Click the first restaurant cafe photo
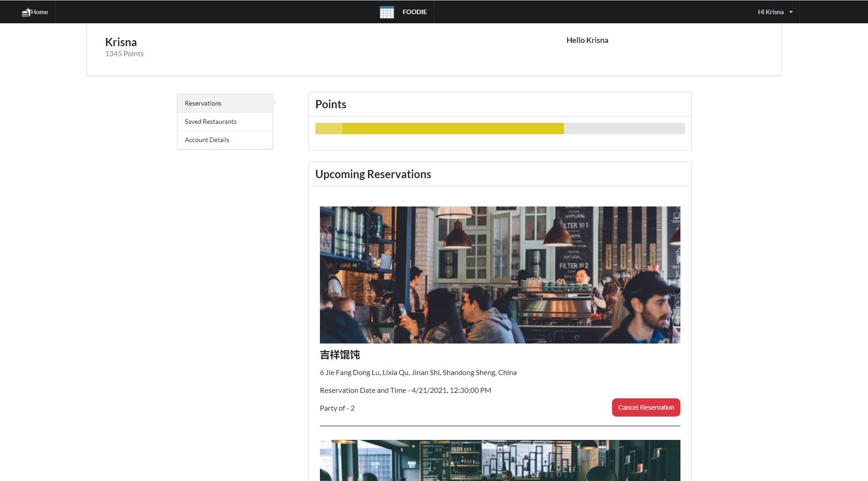The height and width of the screenshot is (481, 868). click(x=500, y=275)
